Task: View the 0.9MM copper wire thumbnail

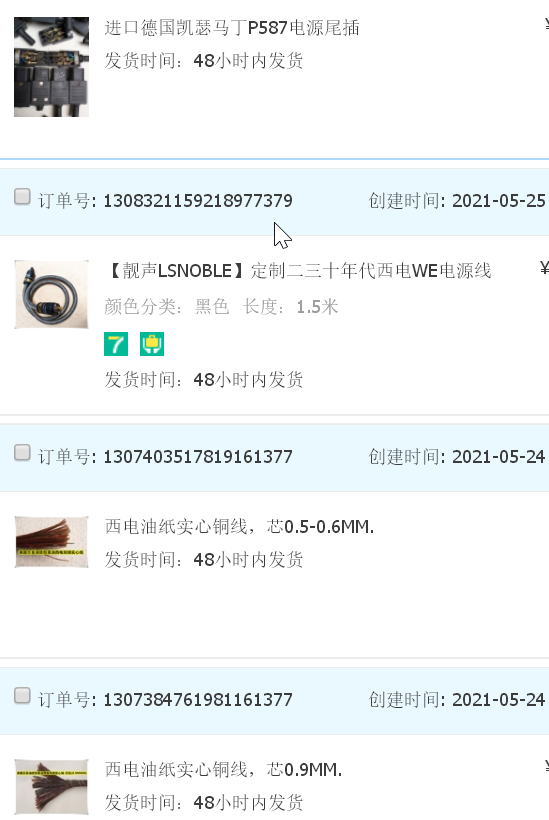Action: coord(51,787)
